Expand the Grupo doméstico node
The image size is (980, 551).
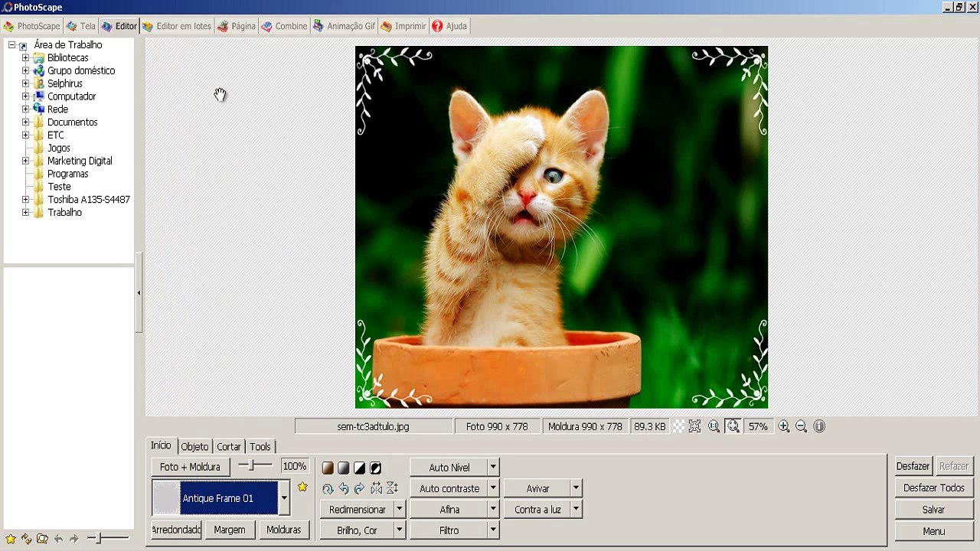tap(25, 70)
